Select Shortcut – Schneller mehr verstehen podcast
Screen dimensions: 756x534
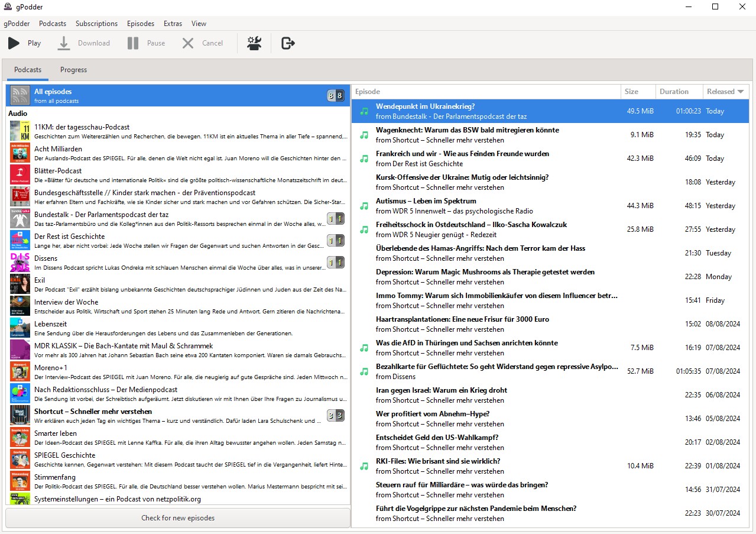[93, 412]
